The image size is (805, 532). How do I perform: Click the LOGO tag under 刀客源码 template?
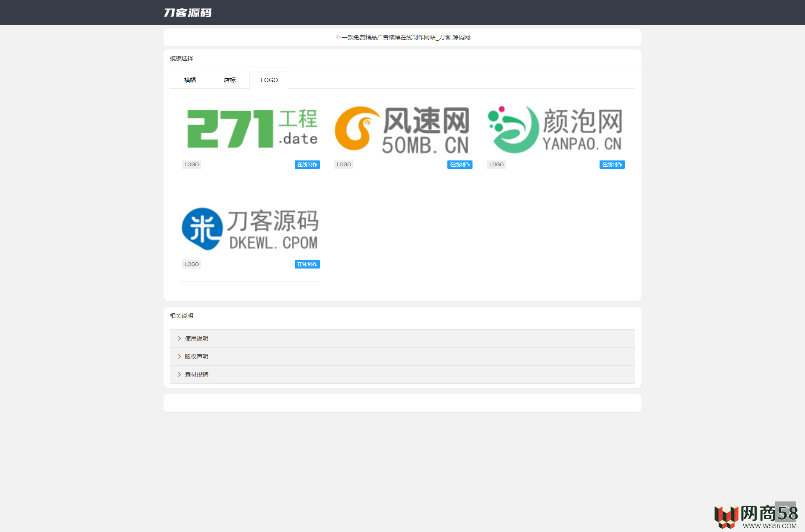(x=192, y=264)
